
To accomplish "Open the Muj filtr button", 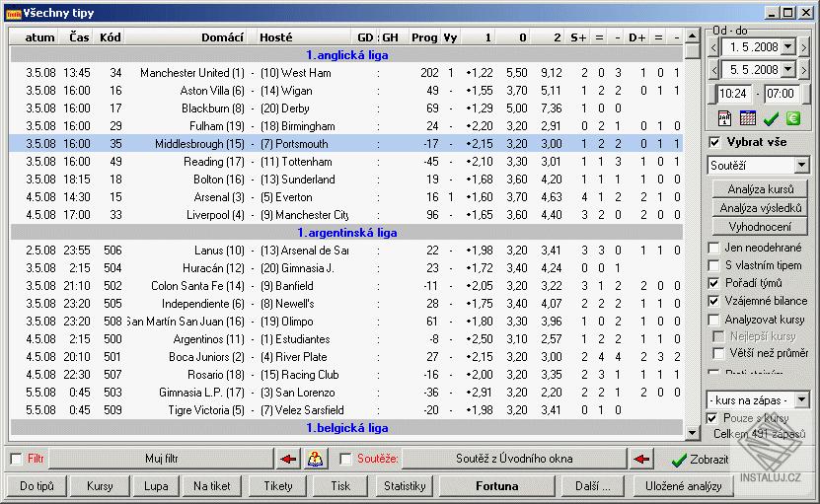I will 161,459.
